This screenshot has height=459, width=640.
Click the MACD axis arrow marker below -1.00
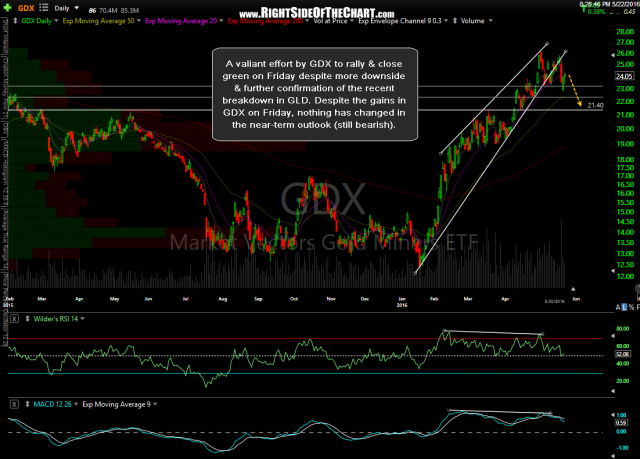click(x=613, y=455)
